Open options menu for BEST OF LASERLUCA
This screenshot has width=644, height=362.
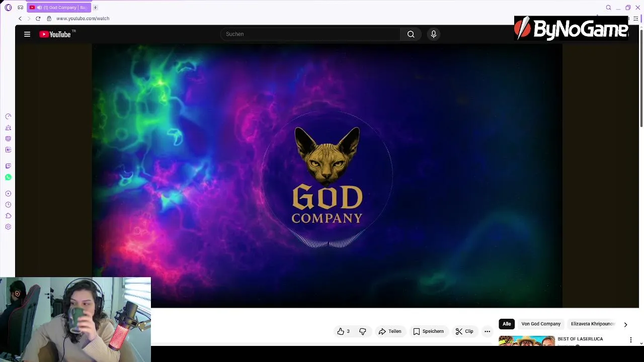click(631, 340)
